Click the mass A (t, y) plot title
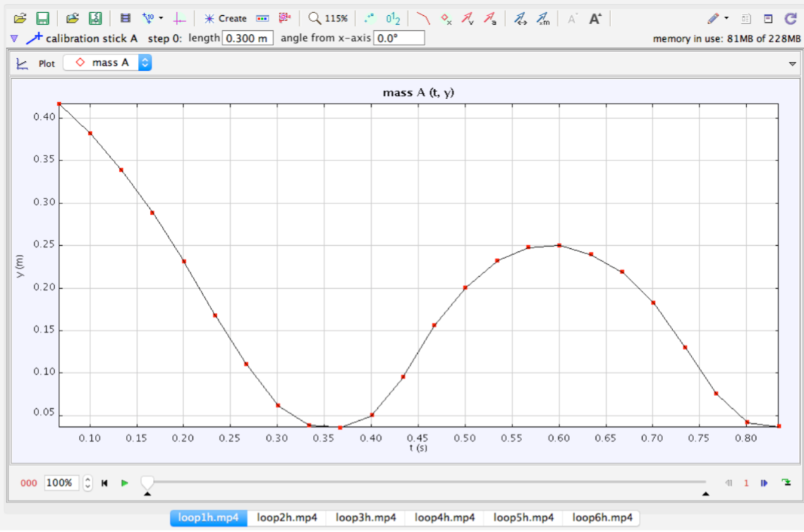 click(x=418, y=93)
